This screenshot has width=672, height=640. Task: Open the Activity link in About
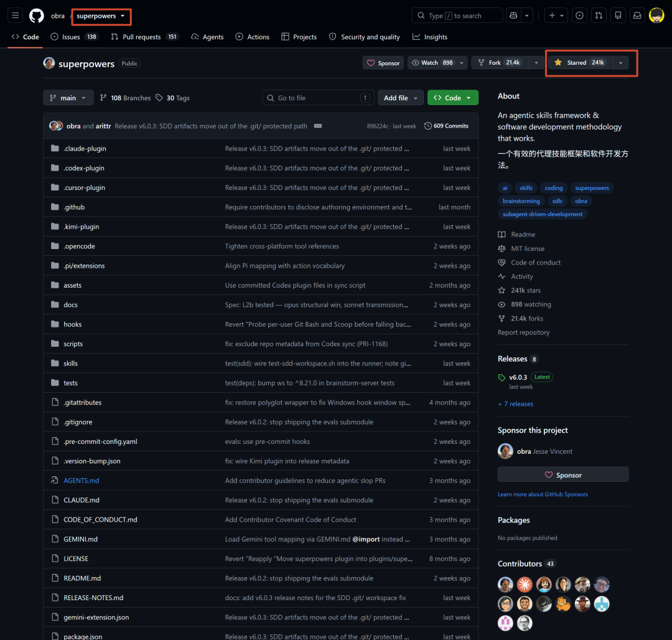tap(521, 276)
